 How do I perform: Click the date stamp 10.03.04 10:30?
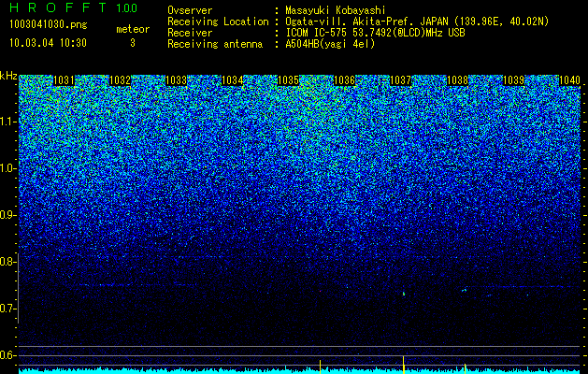48,43
